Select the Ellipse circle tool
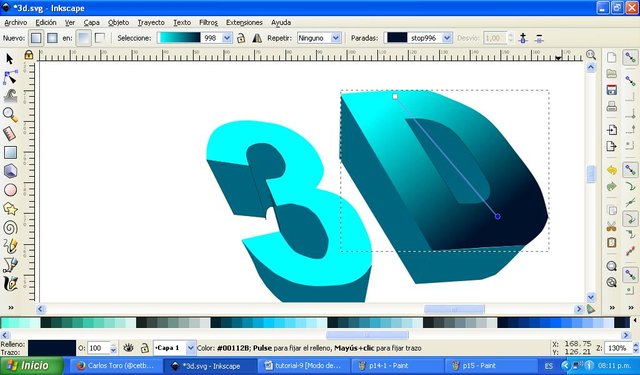Screen dimensions: 640x375 coord(10,190)
